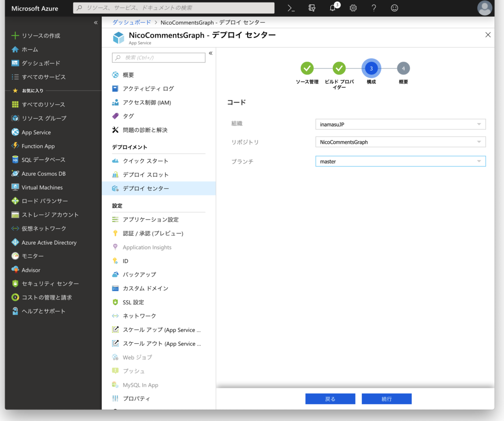
Task: Click Azure Cosmos DB icon
Action: point(15,173)
